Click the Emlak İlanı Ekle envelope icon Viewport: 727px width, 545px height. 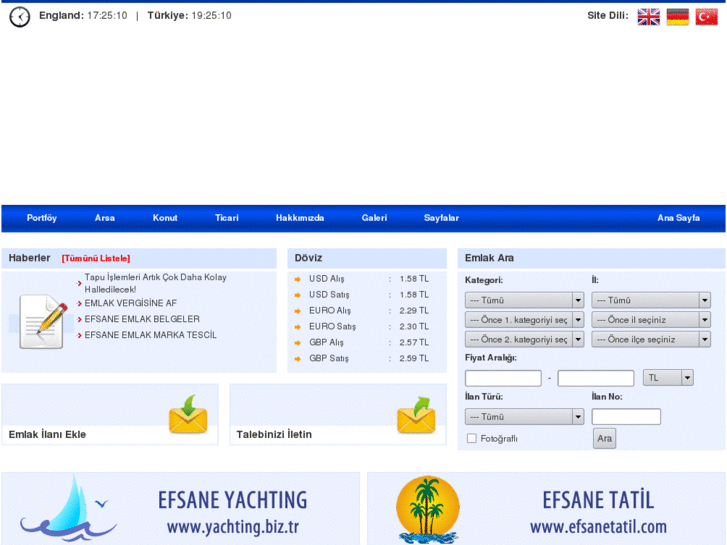pos(187,415)
